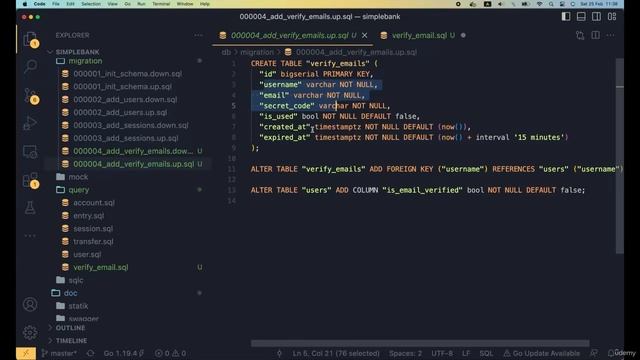Open the View menu in menu bar

coord(112,4)
